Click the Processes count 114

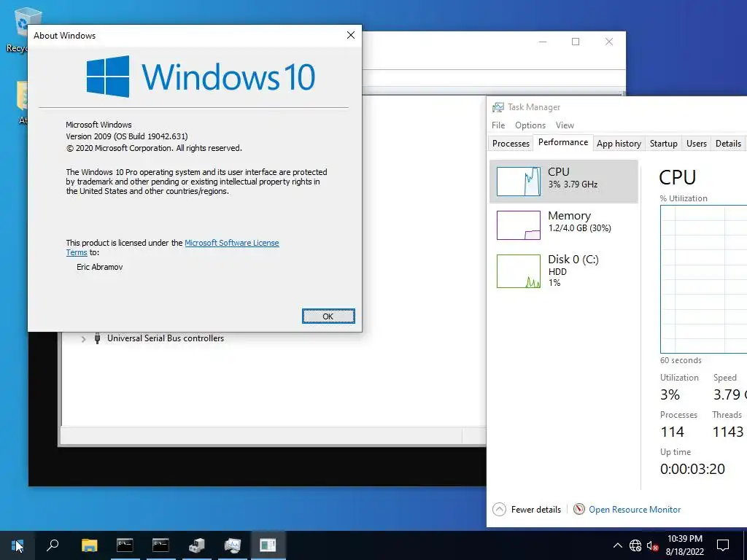click(672, 432)
